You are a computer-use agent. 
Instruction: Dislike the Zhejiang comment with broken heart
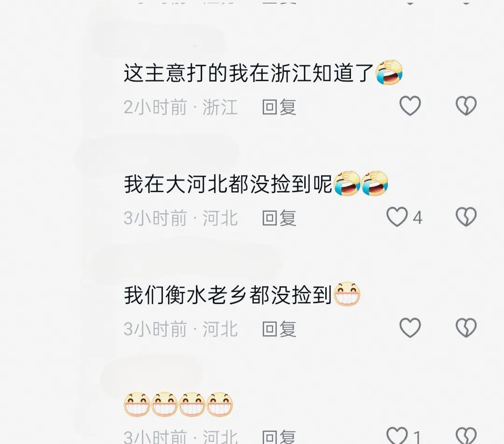pos(466,106)
